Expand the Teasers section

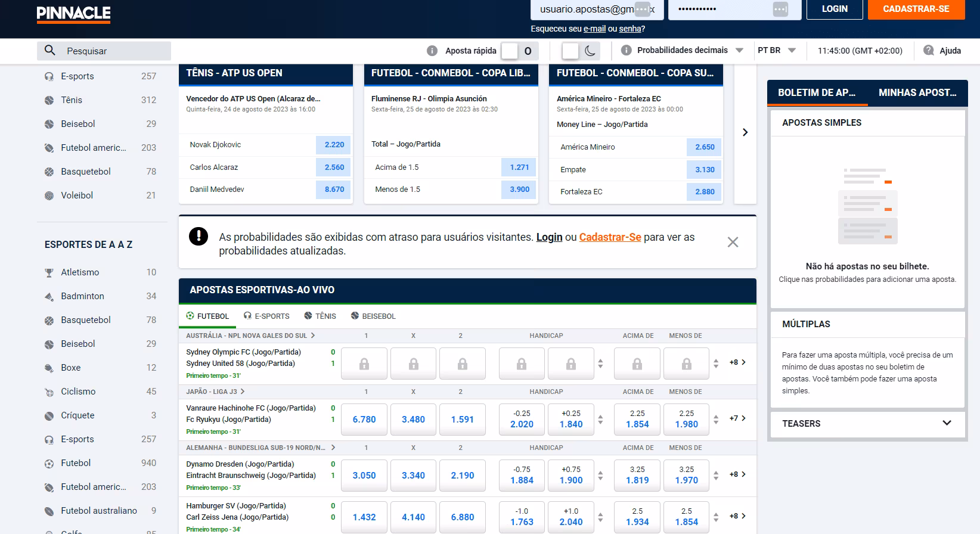tap(867, 423)
